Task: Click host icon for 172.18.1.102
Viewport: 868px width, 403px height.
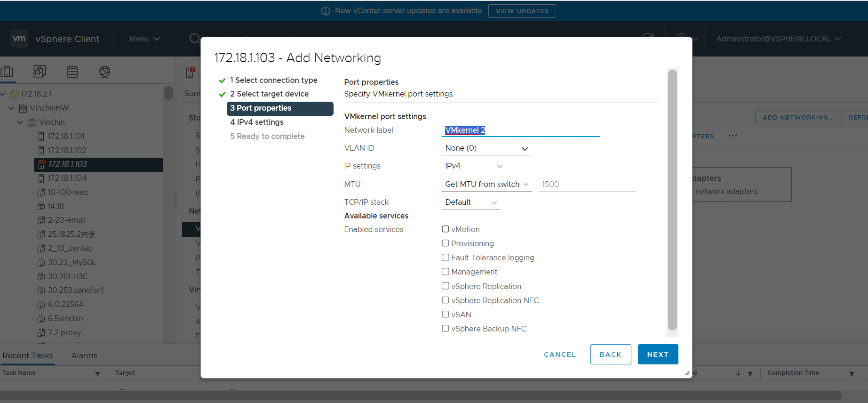Action: (x=41, y=151)
